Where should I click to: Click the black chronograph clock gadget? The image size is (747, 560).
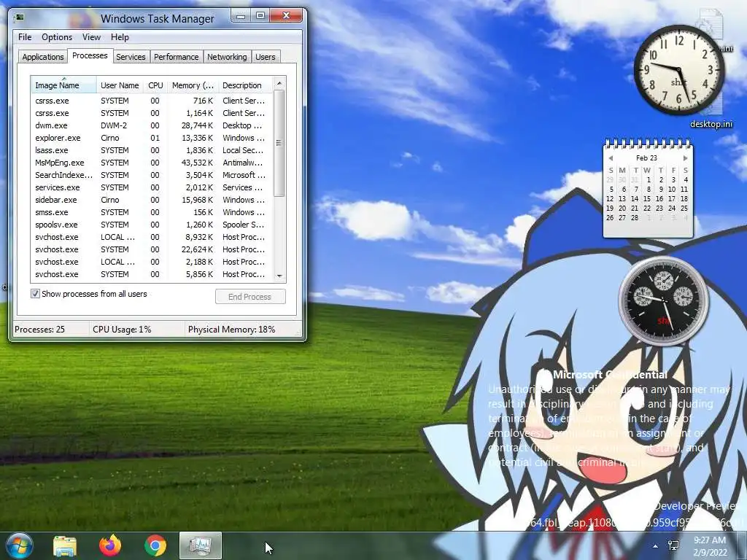pos(664,300)
